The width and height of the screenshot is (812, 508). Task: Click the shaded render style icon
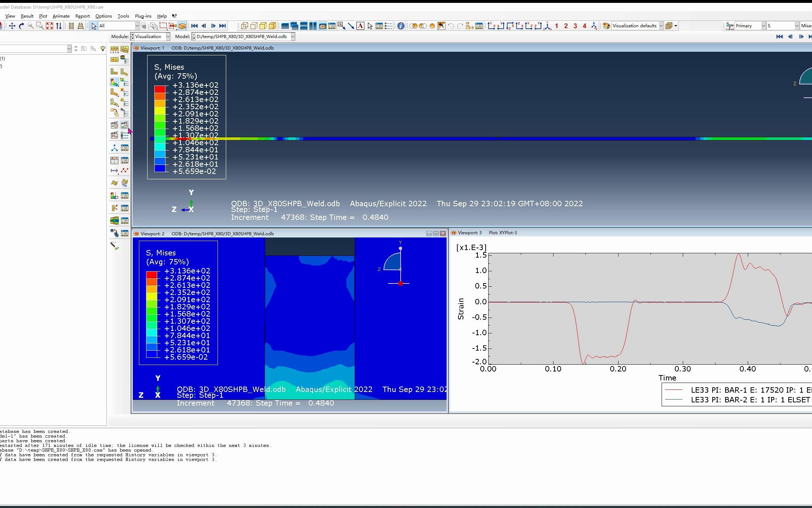(x=272, y=26)
